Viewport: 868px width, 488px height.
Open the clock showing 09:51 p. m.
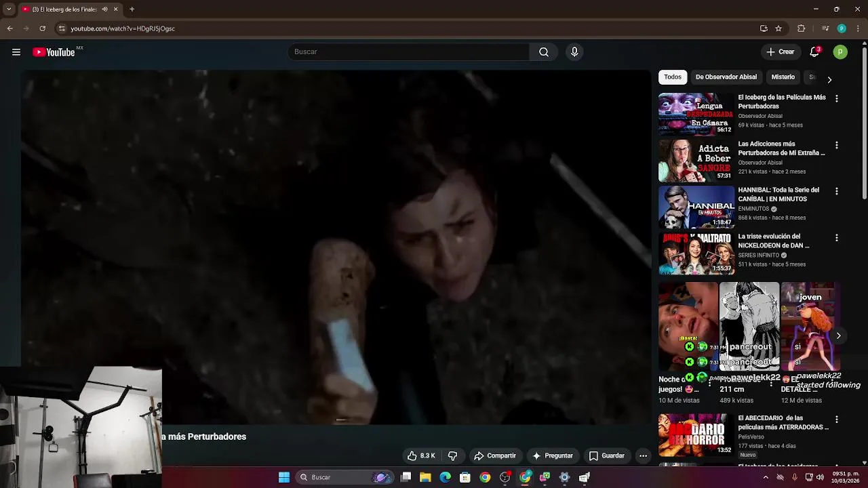click(x=845, y=477)
